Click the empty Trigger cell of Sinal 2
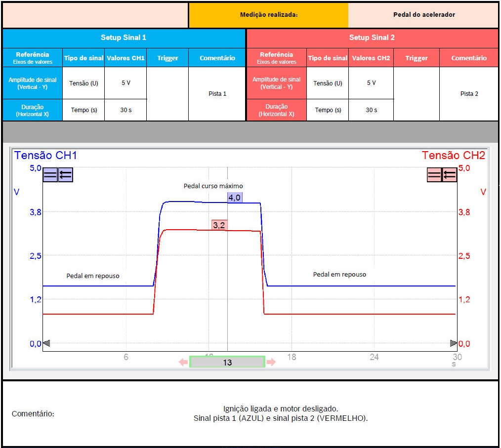 click(x=416, y=94)
